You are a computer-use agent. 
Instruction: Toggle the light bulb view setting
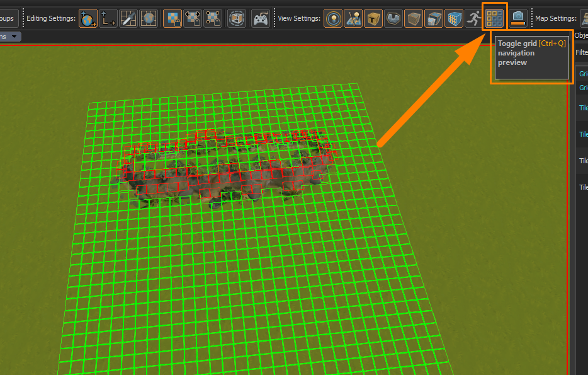(x=333, y=19)
